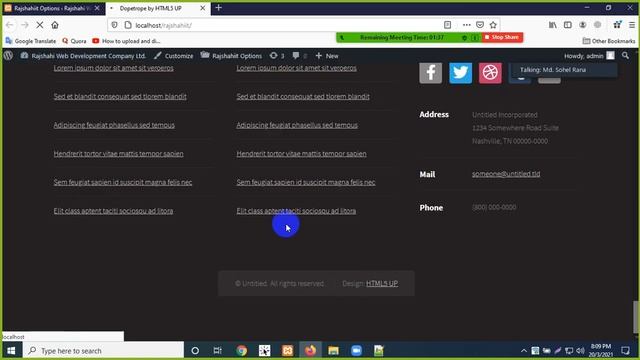Image resolution: width=640 pixels, height=360 pixels.
Task: Click the someone@untitled.tld mail link
Action: click(x=506, y=174)
